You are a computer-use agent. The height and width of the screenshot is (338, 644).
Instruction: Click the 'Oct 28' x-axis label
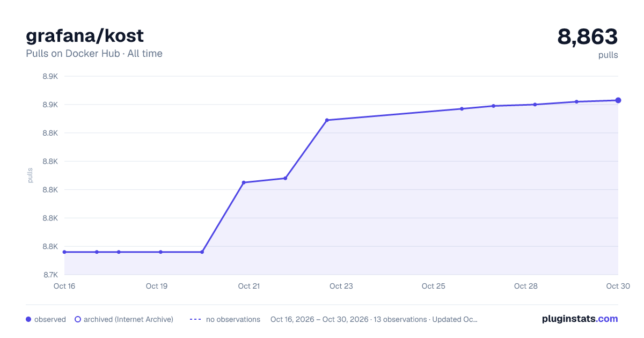526,286
